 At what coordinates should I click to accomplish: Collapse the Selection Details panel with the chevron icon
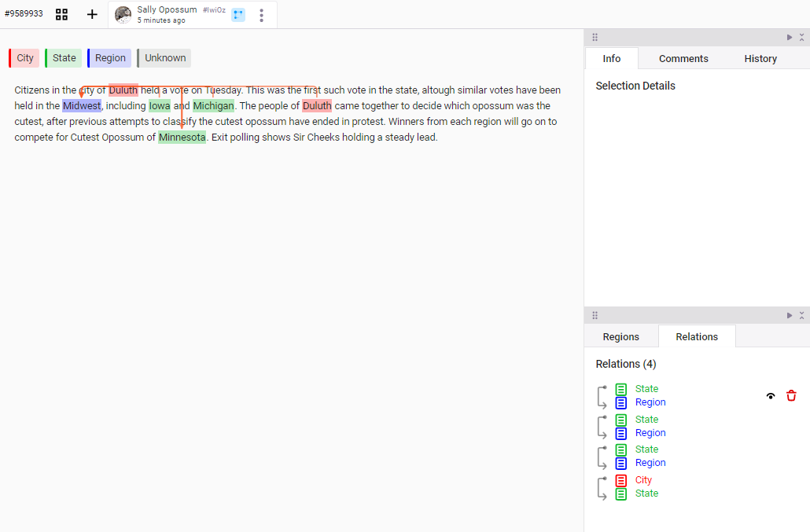803,36
